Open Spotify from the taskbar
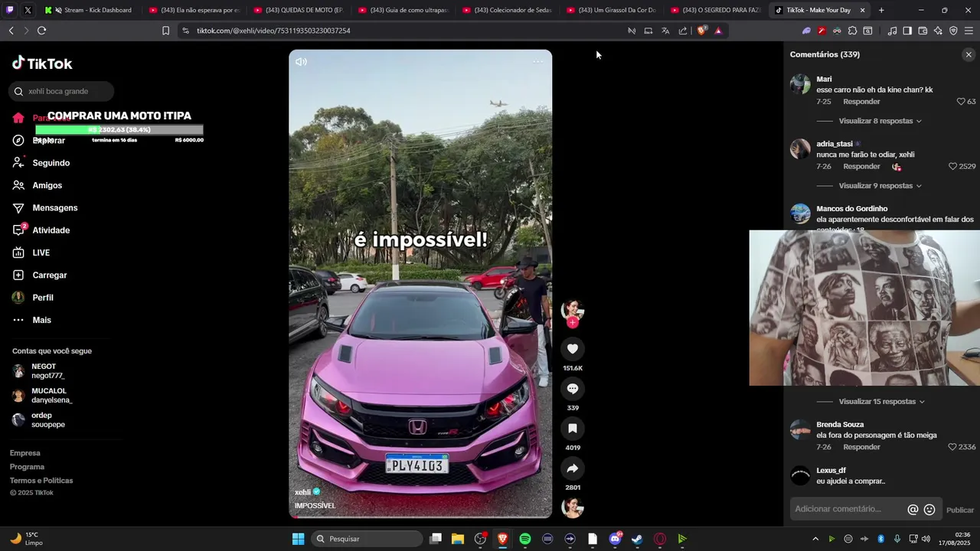Image resolution: width=980 pixels, height=551 pixels. [525, 539]
